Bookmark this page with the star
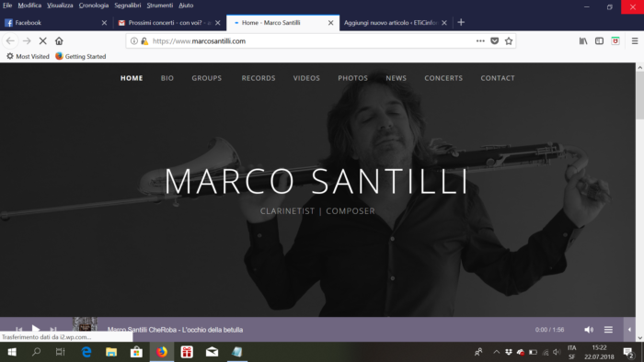The image size is (644, 362). coord(509,41)
